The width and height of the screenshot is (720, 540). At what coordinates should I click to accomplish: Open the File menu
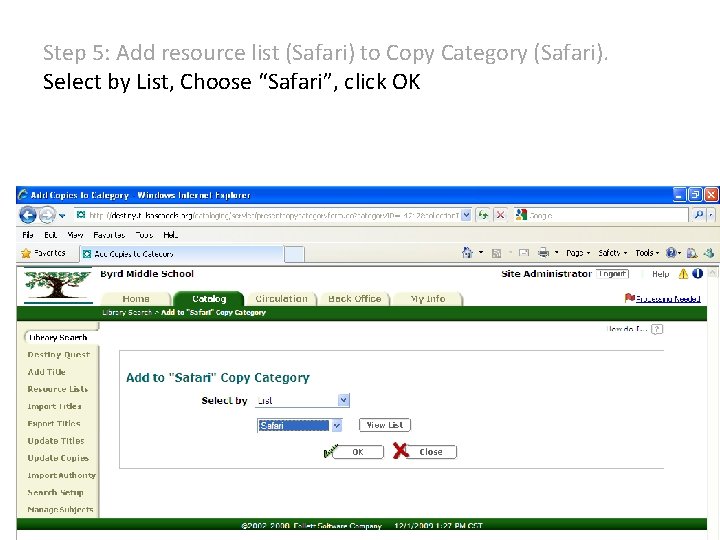coord(28,235)
